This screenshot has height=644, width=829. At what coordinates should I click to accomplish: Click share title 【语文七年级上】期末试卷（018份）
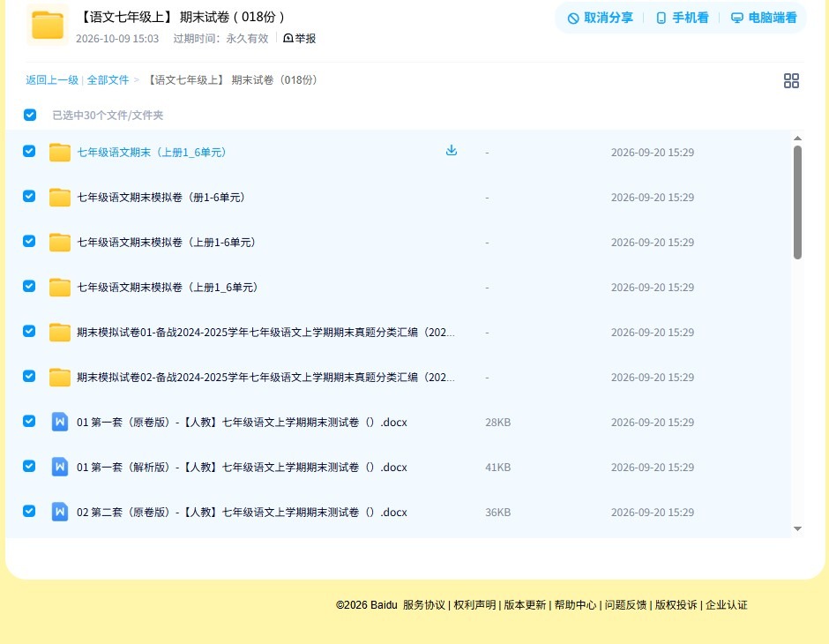pyautogui.click(x=182, y=17)
